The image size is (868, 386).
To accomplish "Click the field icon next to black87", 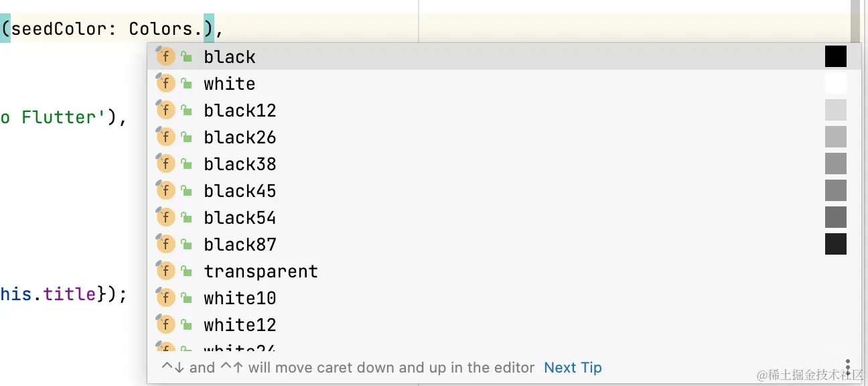I will coord(165,244).
